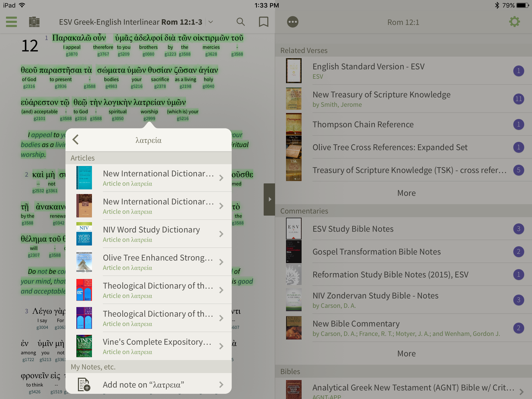Tap Greek word εὐάρεστον
The width and height of the screenshot is (532, 399).
point(39,102)
